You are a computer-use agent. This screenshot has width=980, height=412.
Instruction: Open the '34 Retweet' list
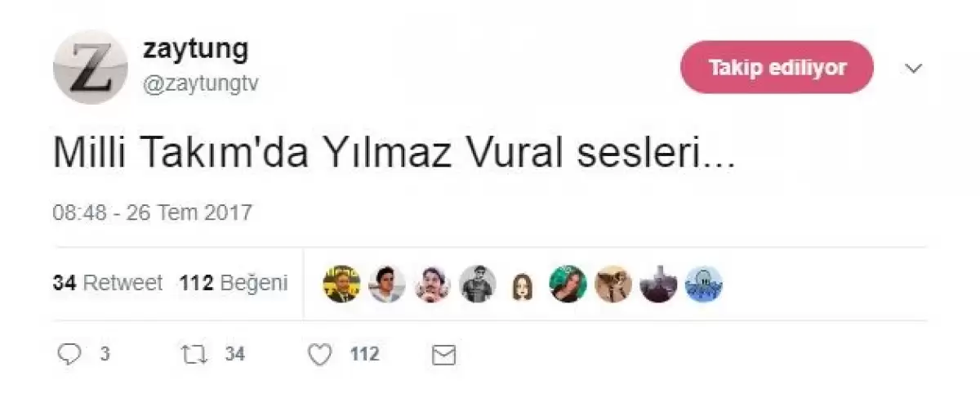[x=107, y=284]
